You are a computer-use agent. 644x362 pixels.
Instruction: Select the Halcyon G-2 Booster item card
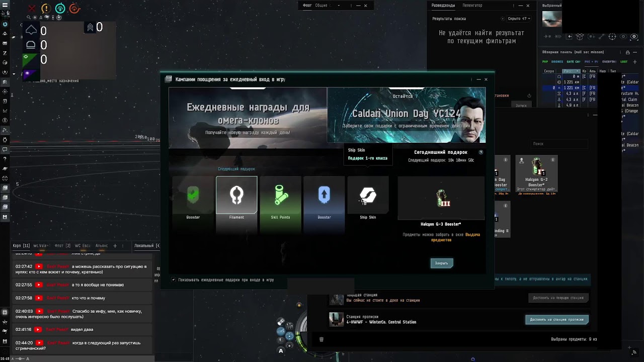click(x=536, y=174)
